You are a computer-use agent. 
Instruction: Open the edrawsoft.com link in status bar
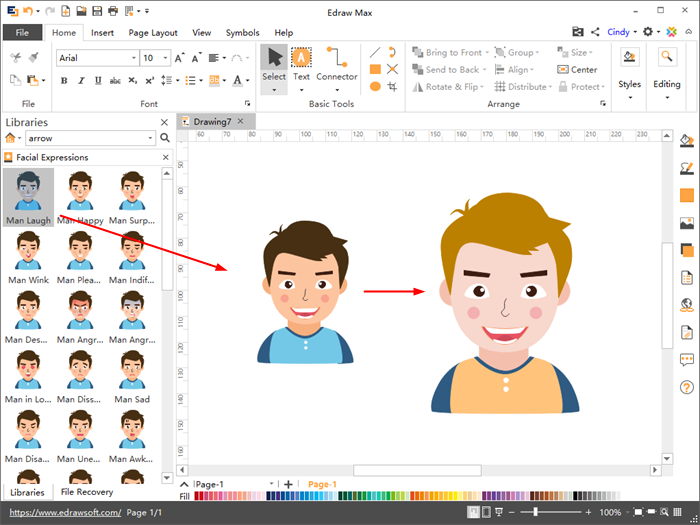(64, 512)
